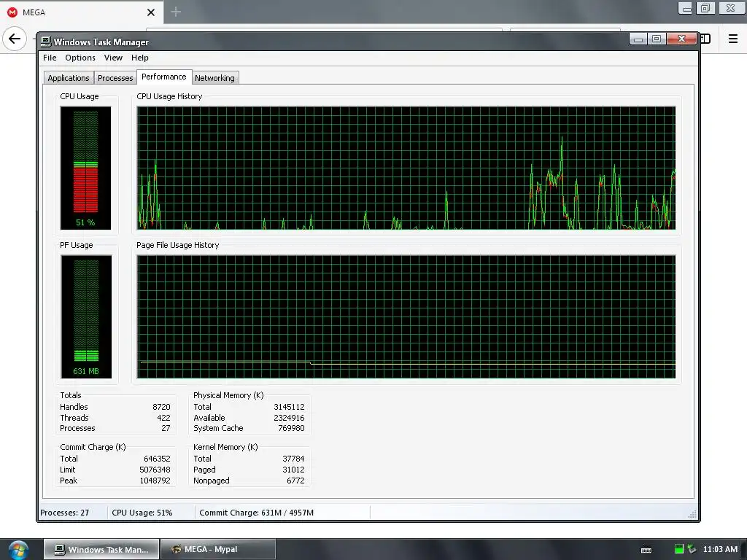Minimize the Mypal browser window
Image resolution: width=747 pixels, height=560 pixels.
(686, 8)
